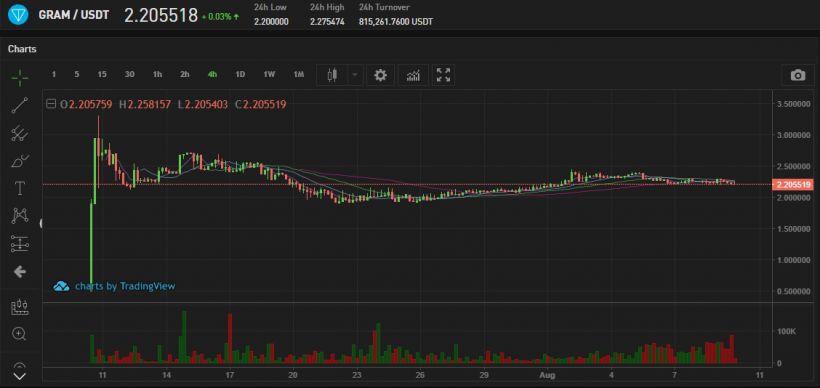Click the 24h Turnover value
This screenshot has height=388, width=820.
tap(396, 22)
